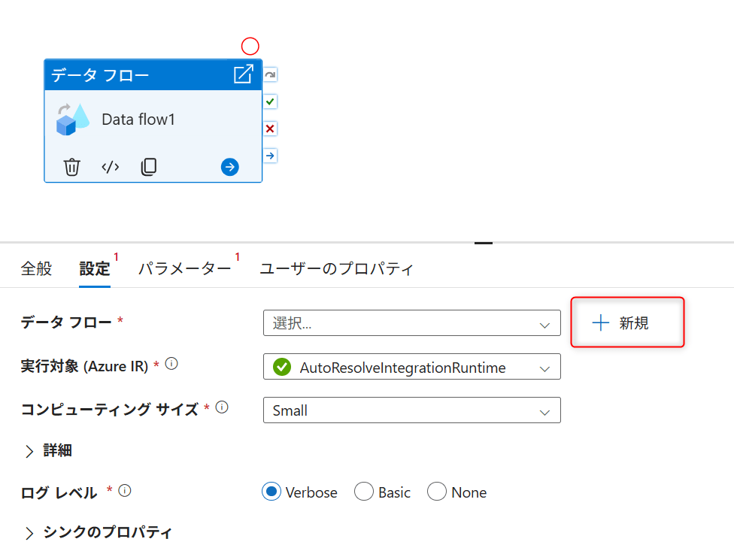Screen dimensions: 734x560
Task: Open the AutoResolveIntegrationRuntime dropdown
Action: [x=412, y=367]
